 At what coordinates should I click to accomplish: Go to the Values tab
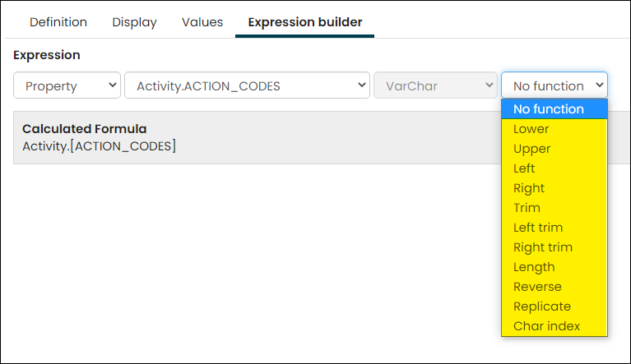[x=202, y=22]
